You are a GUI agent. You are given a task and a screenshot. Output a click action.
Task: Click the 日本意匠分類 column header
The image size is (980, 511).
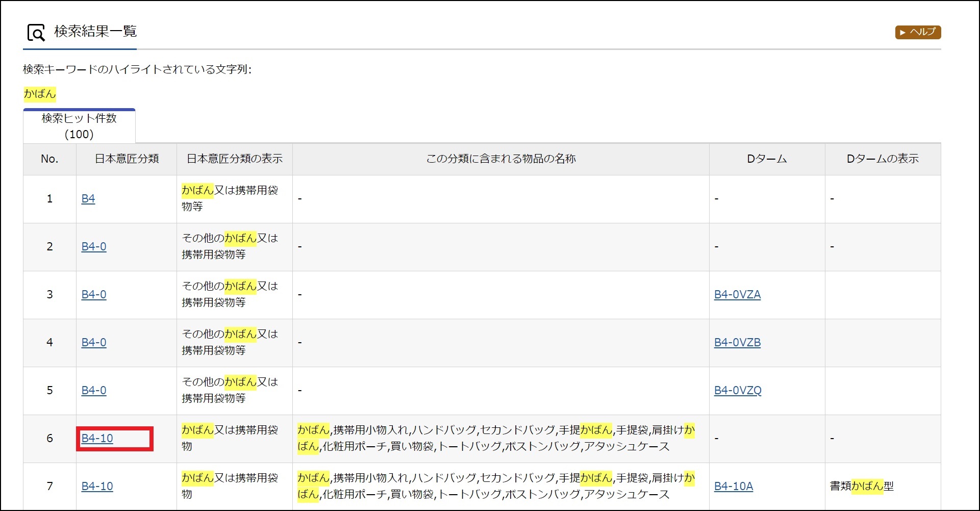click(x=127, y=159)
